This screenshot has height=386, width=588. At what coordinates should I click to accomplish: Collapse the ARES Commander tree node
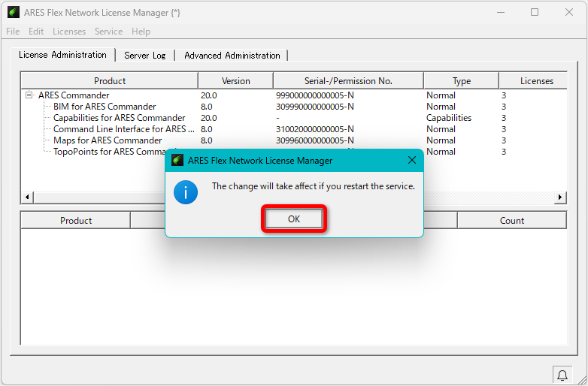29,95
